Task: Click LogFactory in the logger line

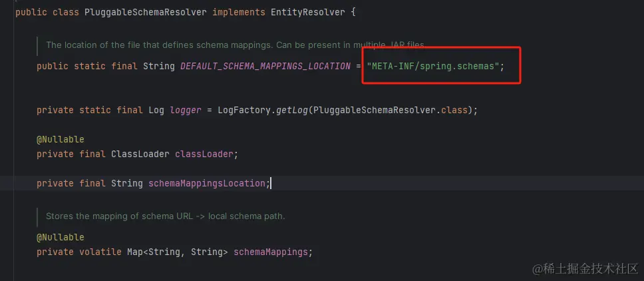Action: pyautogui.click(x=244, y=111)
